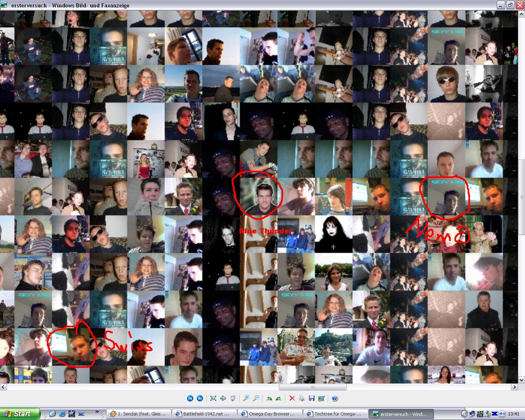Rotate the image clockwise
525x420 pixels.
(269, 398)
